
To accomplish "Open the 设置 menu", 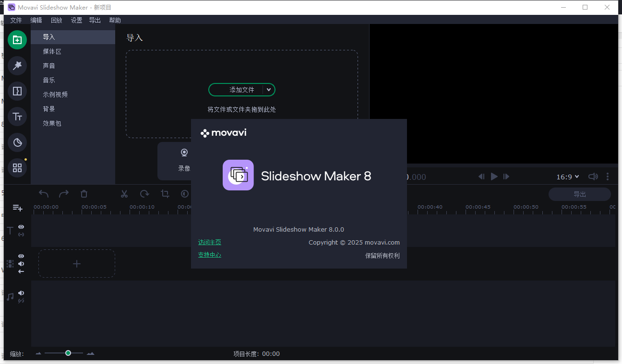I will point(77,20).
